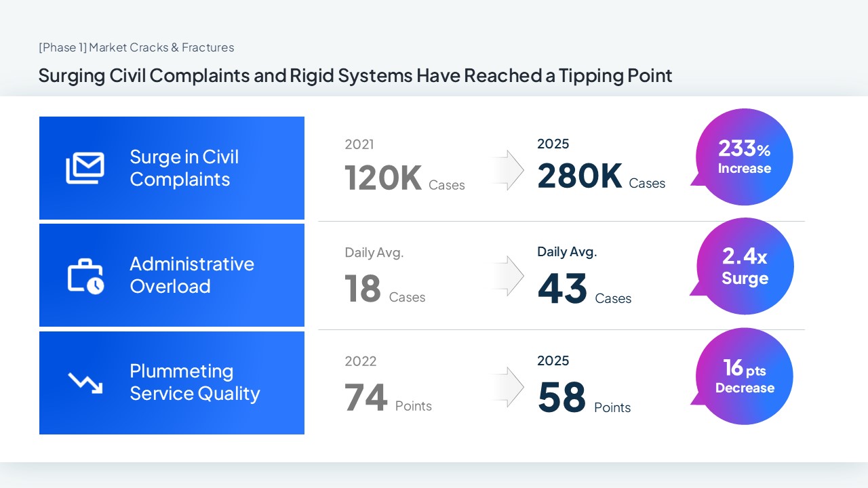Select the 280K Cases figure
Viewport: 868px width, 488px height.
[600, 176]
